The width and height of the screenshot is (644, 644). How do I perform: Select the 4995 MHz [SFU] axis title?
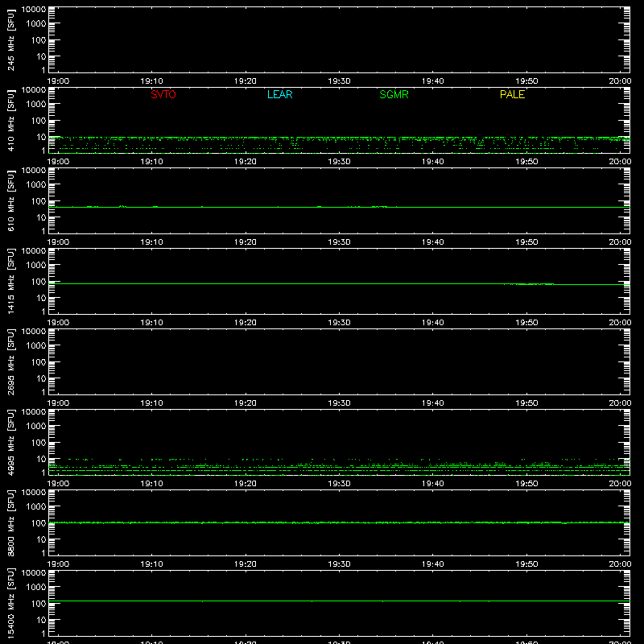tap(10, 442)
